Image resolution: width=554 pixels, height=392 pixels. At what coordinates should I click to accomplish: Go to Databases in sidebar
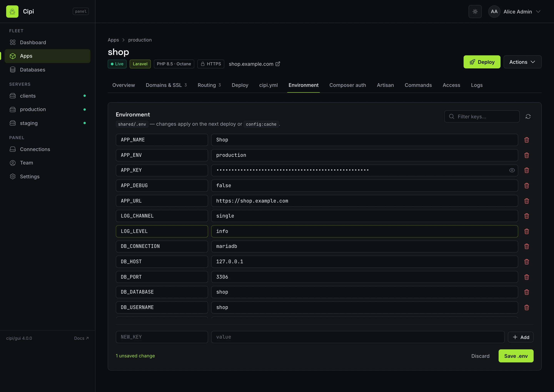[47, 70]
